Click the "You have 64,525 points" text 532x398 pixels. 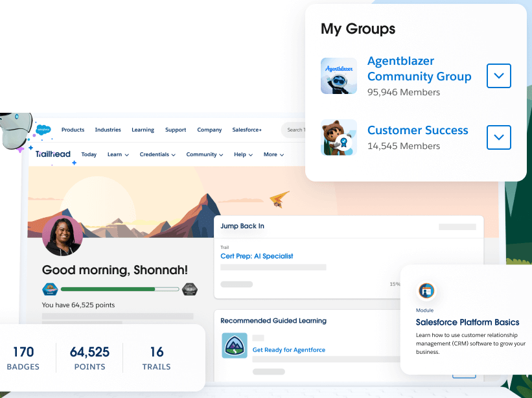78,305
